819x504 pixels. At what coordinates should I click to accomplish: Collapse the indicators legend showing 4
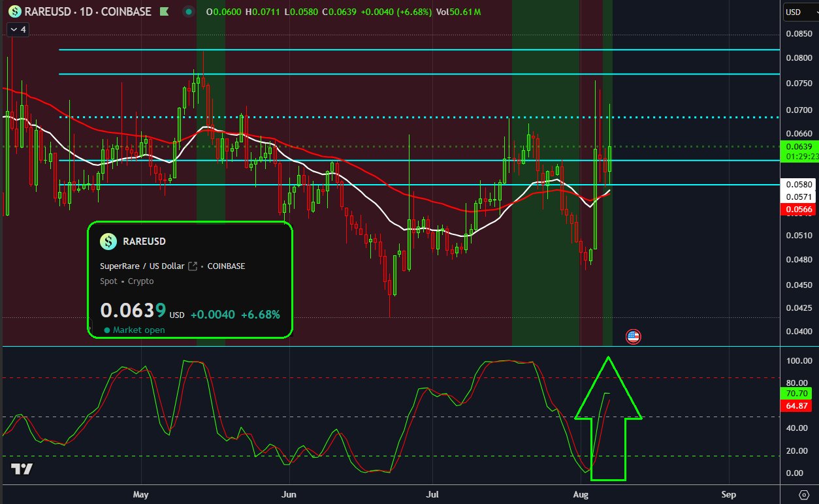[x=16, y=29]
